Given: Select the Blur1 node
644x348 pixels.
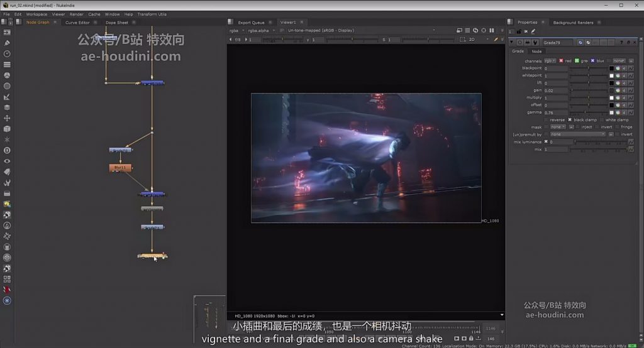Looking at the screenshot, I should point(120,168).
